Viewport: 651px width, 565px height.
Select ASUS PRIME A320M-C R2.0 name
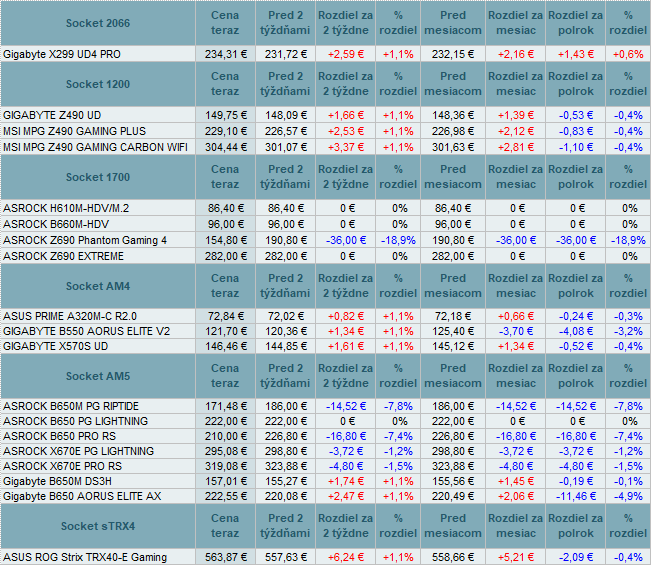[x=70, y=316]
